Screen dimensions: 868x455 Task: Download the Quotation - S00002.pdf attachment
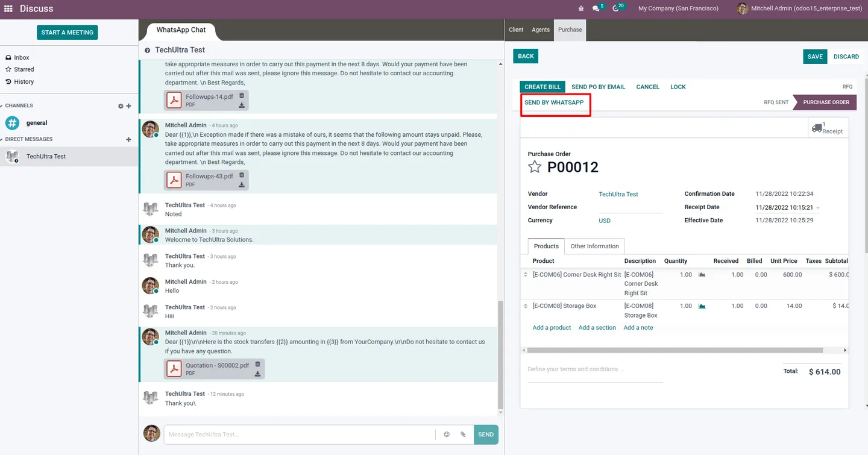pyautogui.click(x=257, y=374)
